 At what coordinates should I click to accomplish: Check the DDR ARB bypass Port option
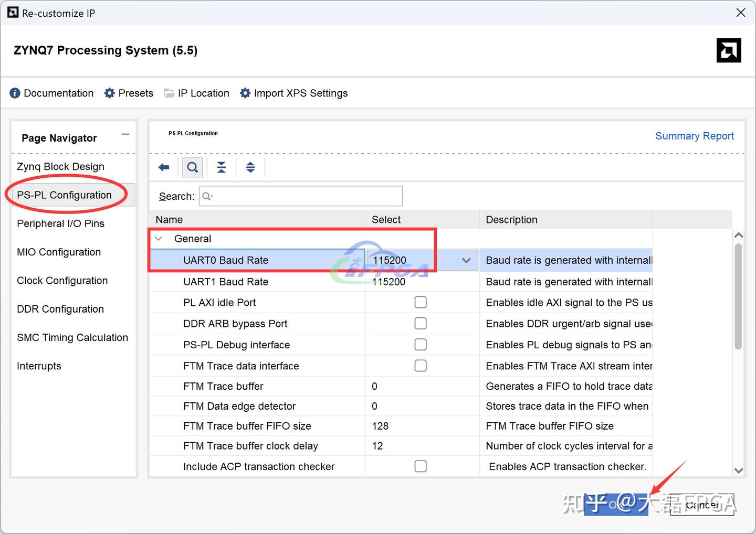[421, 323]
